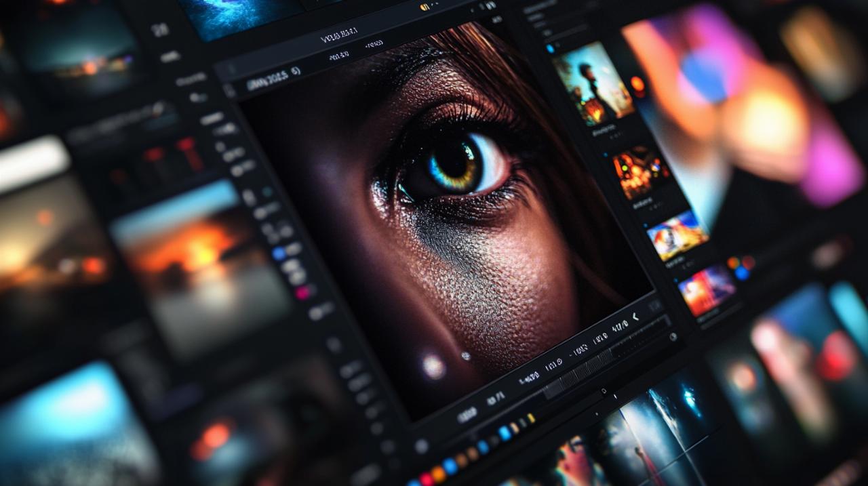Click the pink dot in the left tool column
Image resolution: width=868 pixels, height=486 pixels.
pos(302,293)
